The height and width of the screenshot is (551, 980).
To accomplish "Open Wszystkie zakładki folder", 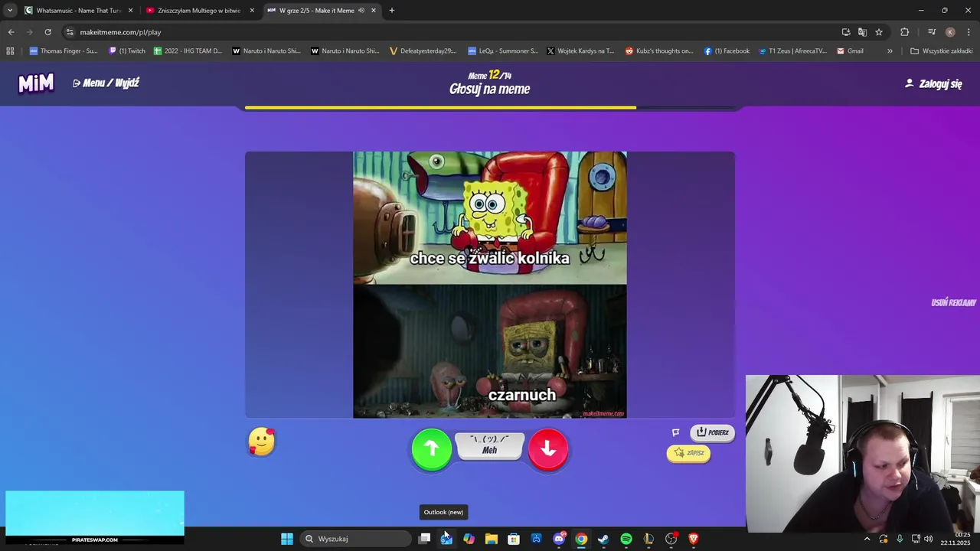I will pyautogui.click(x=941, y=51).
